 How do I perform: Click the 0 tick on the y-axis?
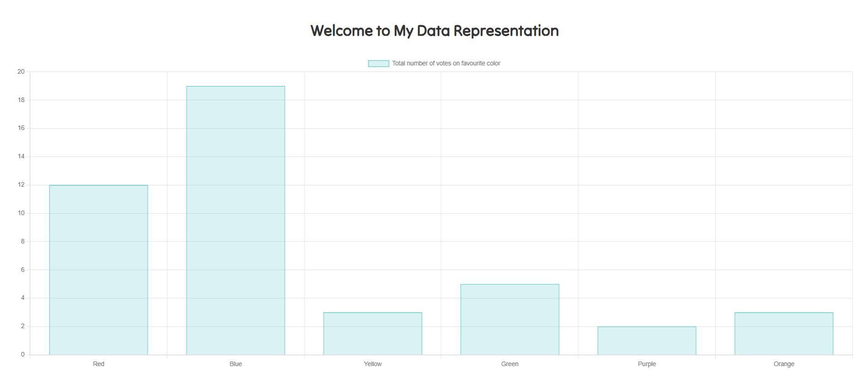[x=22, y=355]
